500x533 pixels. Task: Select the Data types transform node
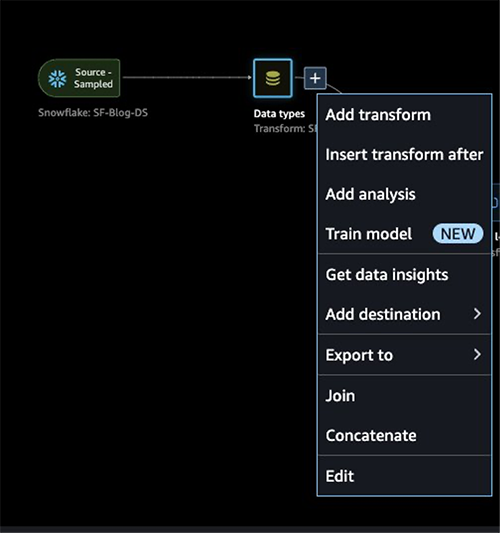(273, 78)
